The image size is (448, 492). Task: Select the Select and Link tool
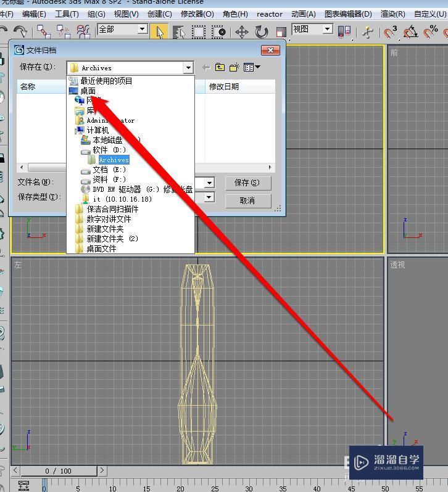[x=44, y=31]
